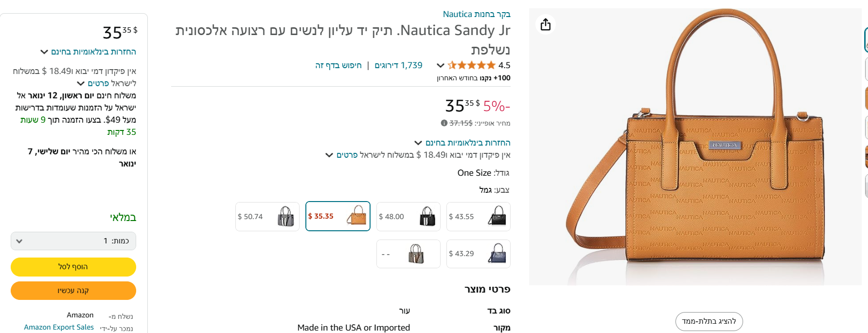Image resolution: width=868 pixels, height=333 pixels.
Task: Select the $50.74 gray bag color
Action: pyautogui.click(x=267, y=217)
